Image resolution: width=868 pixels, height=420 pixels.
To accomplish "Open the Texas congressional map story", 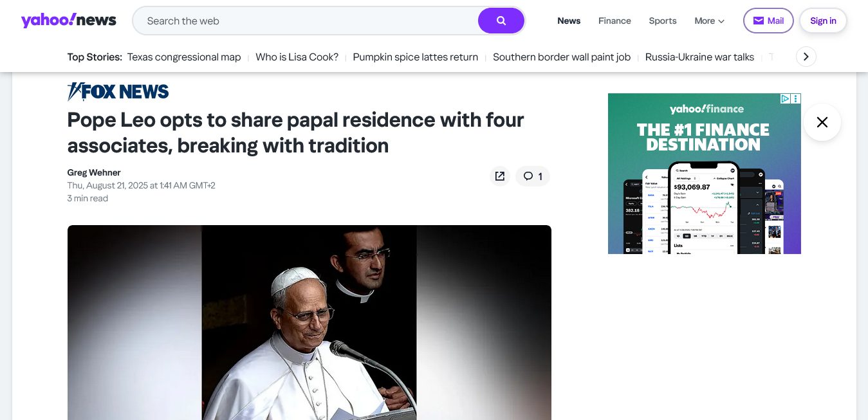I will coord(184,57).
